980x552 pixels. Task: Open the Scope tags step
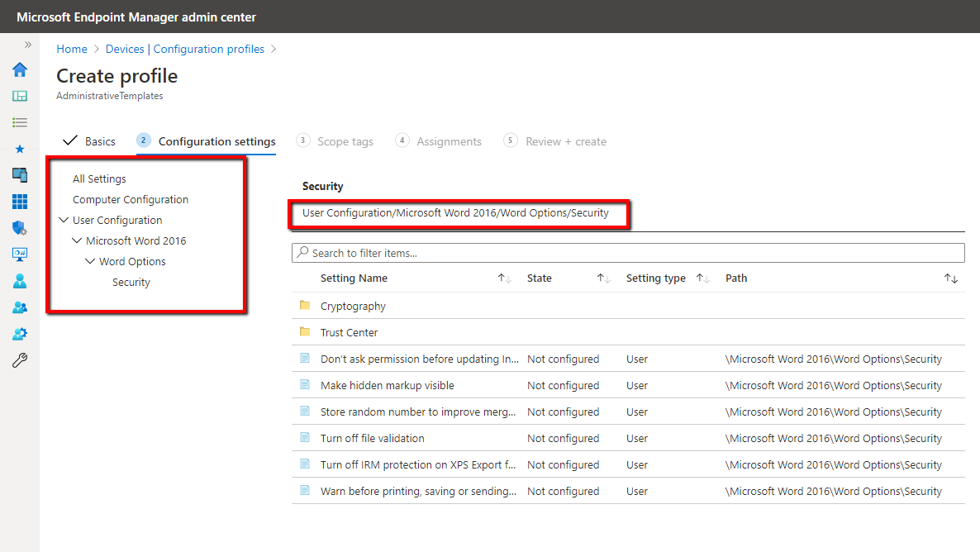point(335,141)
